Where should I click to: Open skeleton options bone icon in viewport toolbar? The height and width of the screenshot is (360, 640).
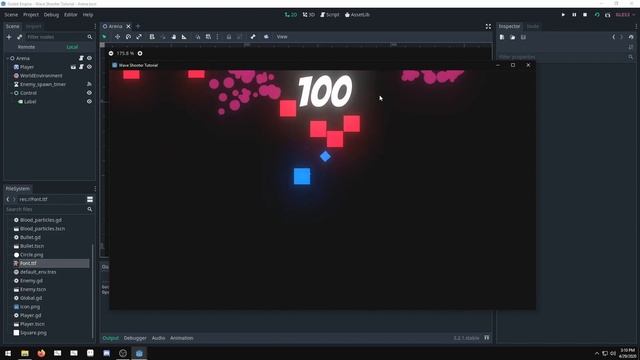click(x=253, y=37)
